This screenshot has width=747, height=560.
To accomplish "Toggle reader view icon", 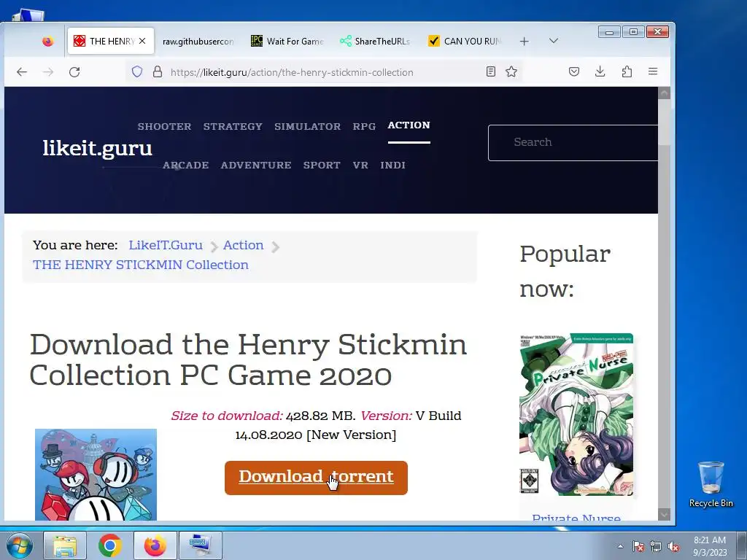I will click(x=491, y=72).
